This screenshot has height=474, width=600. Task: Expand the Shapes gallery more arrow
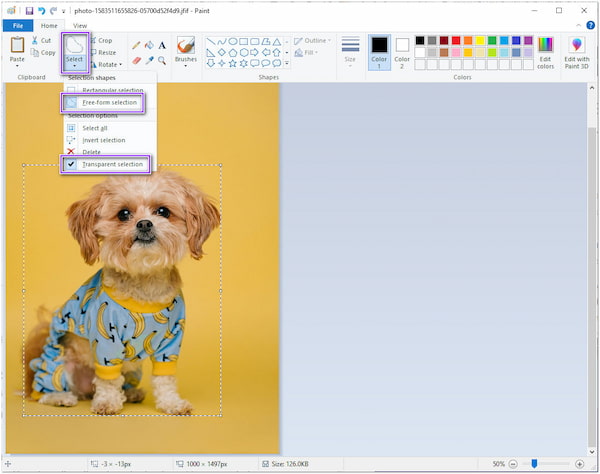click(287, 63)
